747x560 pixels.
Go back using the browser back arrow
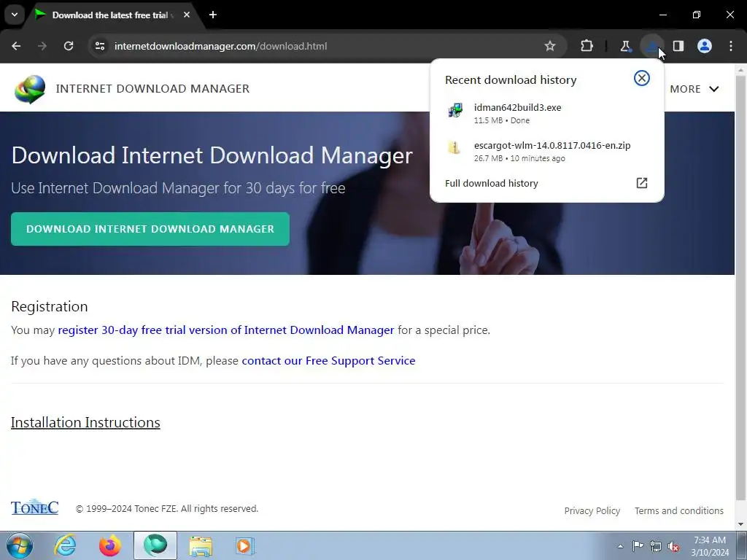[16, 46]
